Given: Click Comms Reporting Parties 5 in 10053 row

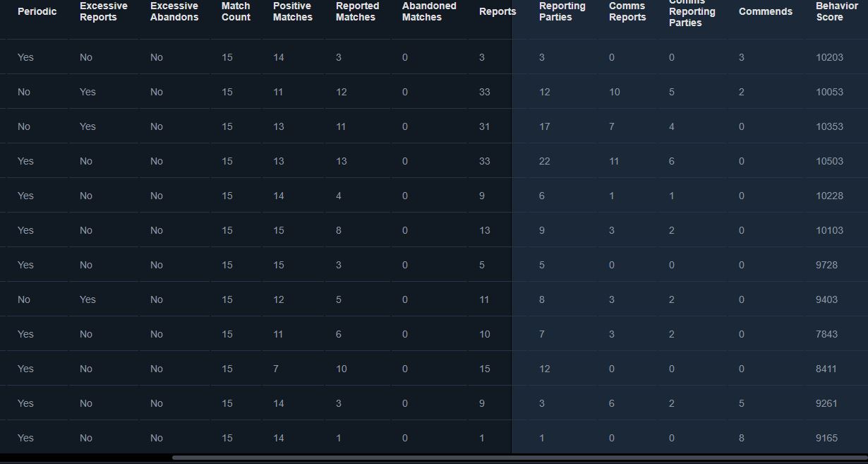Looking at the screenshot, I should (672, 92).
